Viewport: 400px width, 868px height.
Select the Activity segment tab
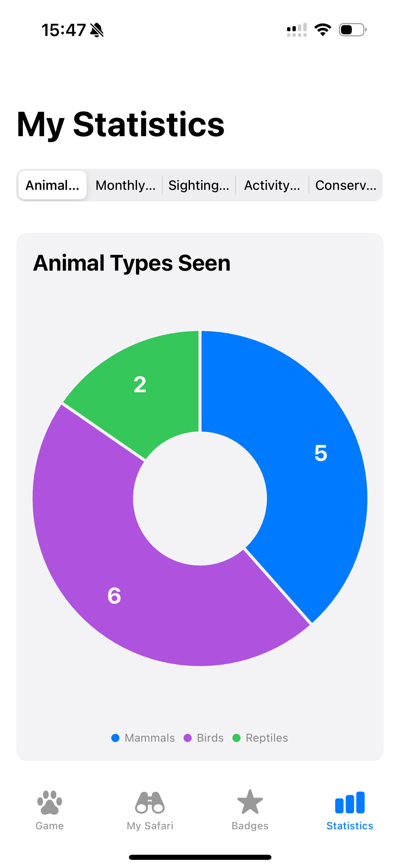[272, 185]
